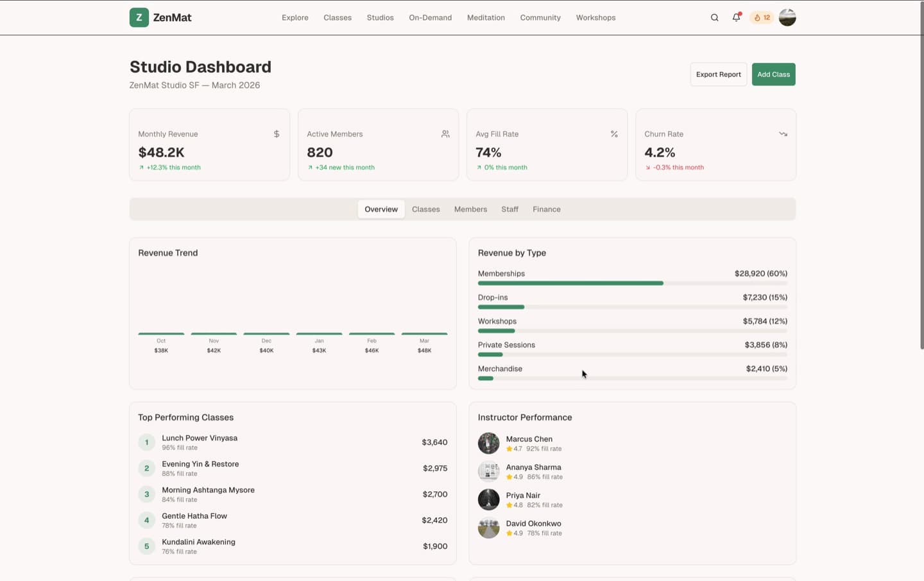Viewport: 924px width, 581px height.
Task: Open the Members tab
Action: tap(470, 209)
